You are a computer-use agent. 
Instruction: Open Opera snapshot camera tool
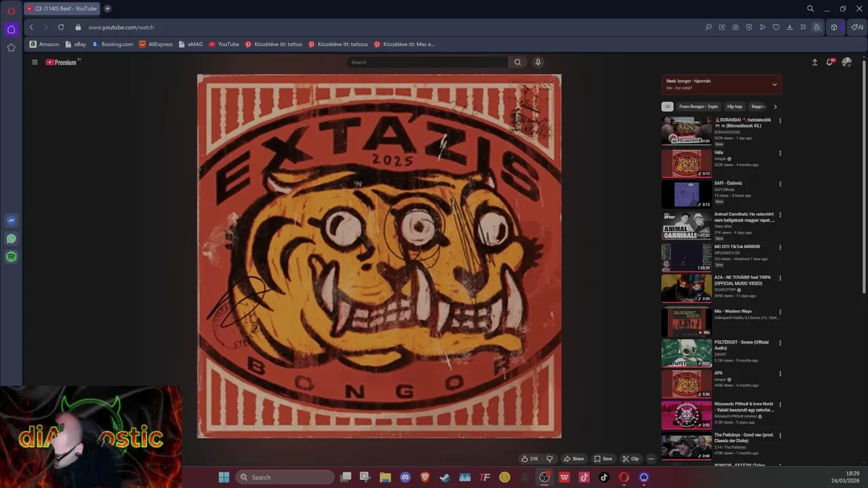[736, 27]
